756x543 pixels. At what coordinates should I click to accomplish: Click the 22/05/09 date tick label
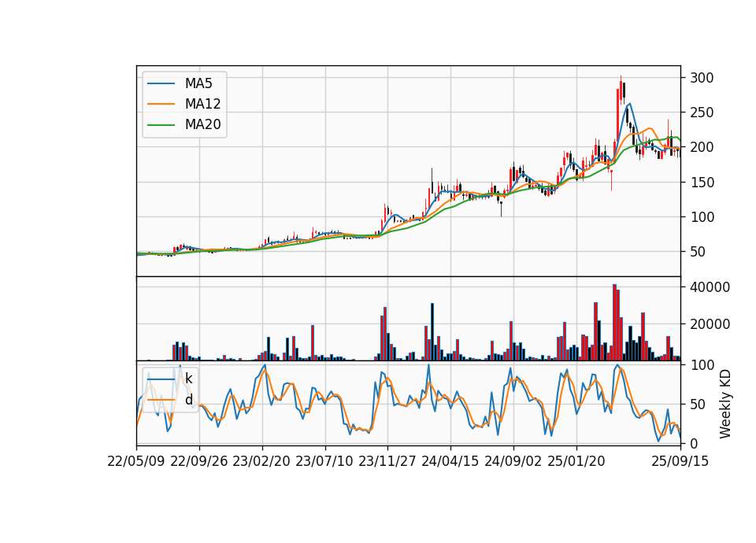click(136, 462)
